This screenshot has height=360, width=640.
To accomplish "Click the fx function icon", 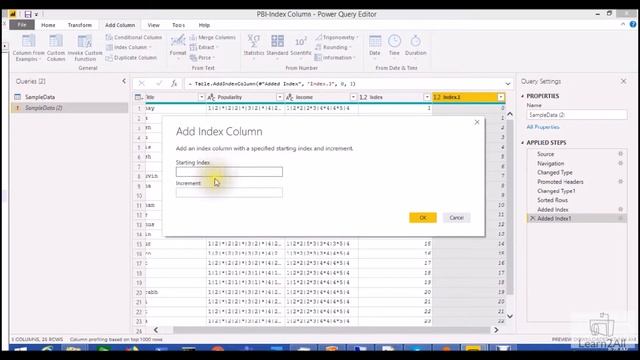I will coord(174,84).
